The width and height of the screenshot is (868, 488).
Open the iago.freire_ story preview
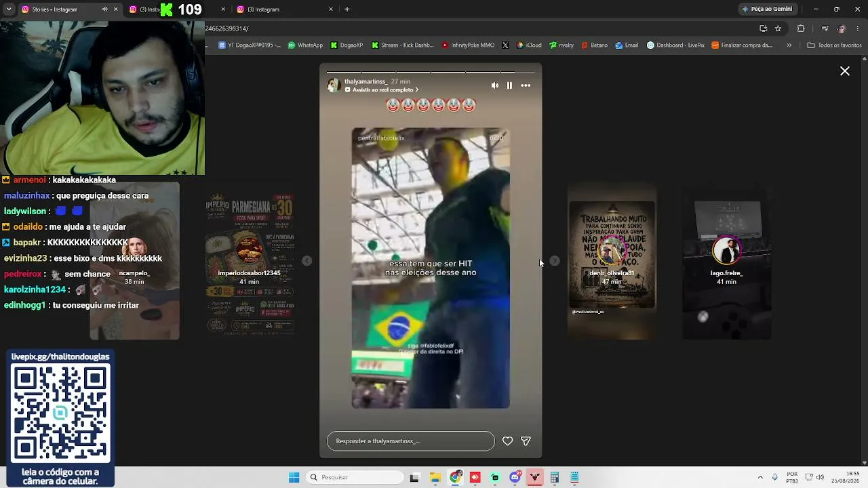726,261
